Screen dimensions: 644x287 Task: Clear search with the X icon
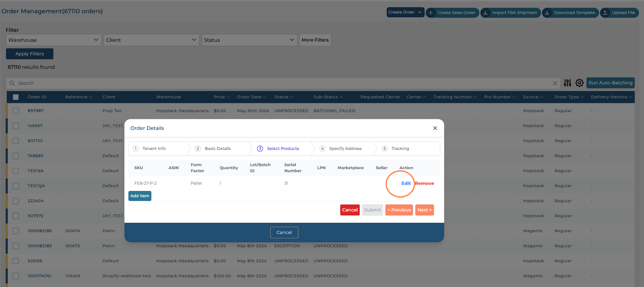pyautogui.click(x=555, y=83)
